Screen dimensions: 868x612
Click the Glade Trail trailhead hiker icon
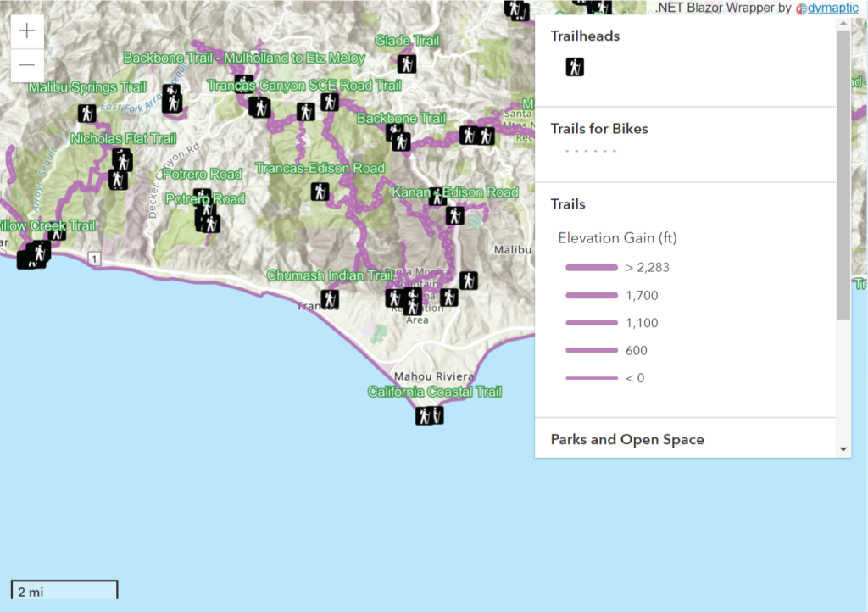[x=407, y=64]
